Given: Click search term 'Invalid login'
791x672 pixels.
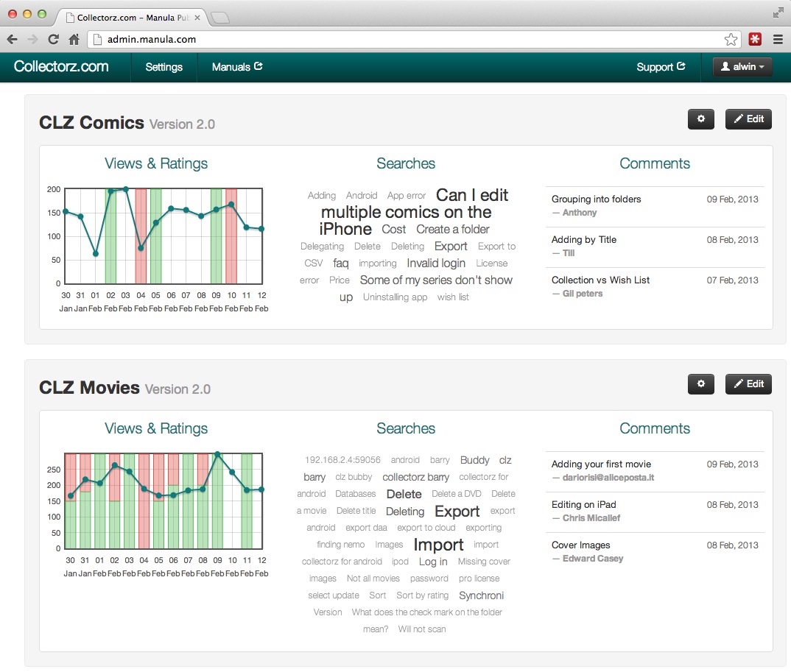Looking at the screenshot, I should point(436,264).
